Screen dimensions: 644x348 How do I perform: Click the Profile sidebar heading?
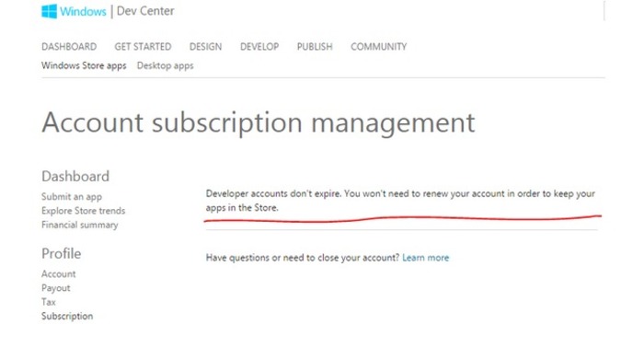[x=62, y=253]
